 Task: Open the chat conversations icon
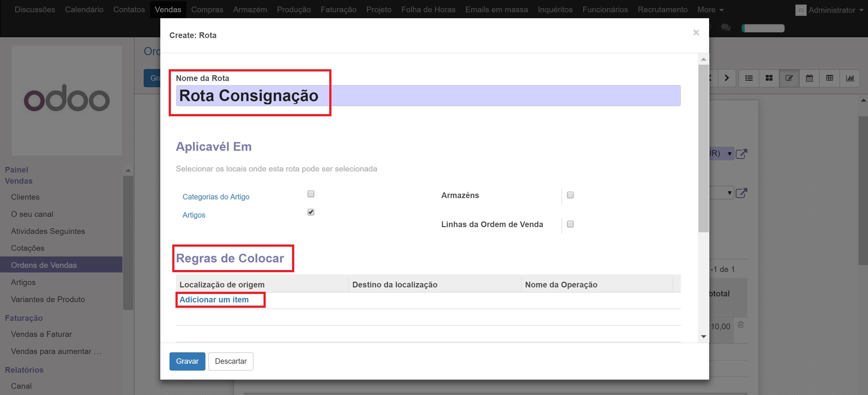click(x=726, y=28)
